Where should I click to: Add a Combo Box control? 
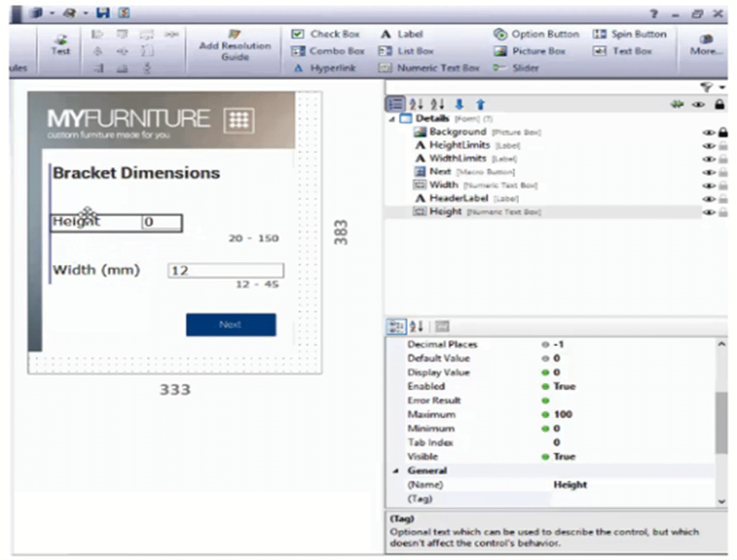[328, 51]
